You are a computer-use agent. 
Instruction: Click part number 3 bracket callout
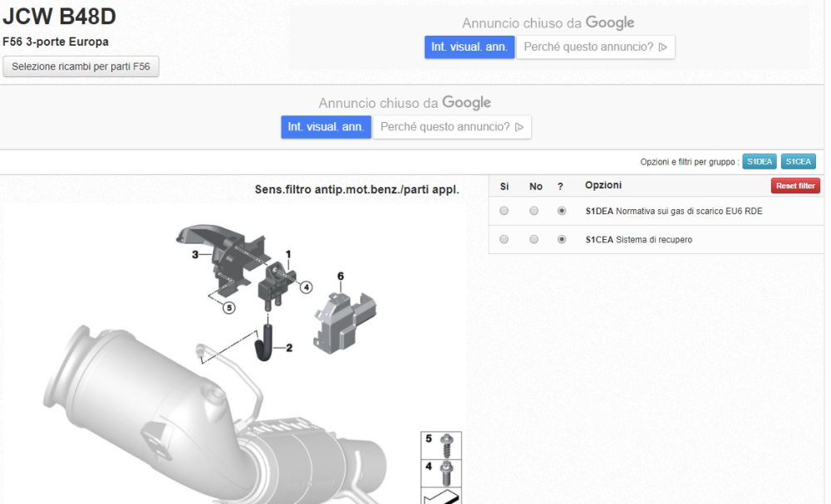(195, 255)
